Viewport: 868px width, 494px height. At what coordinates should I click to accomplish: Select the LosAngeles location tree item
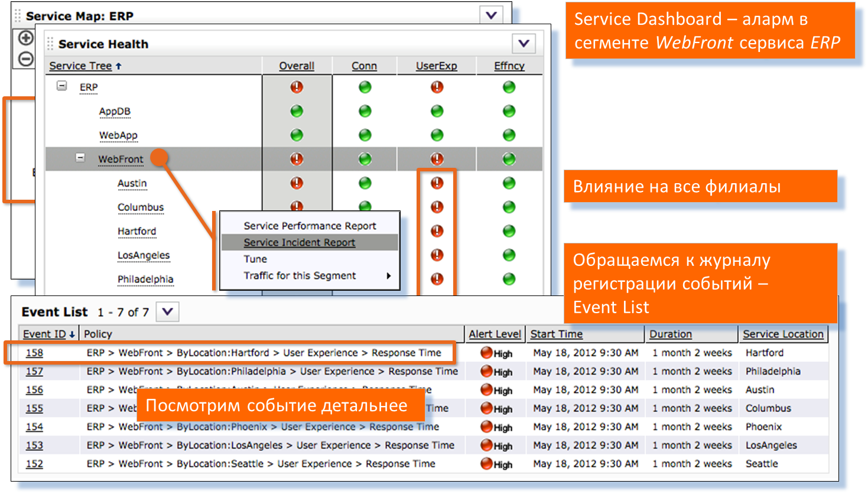[144, 255]
